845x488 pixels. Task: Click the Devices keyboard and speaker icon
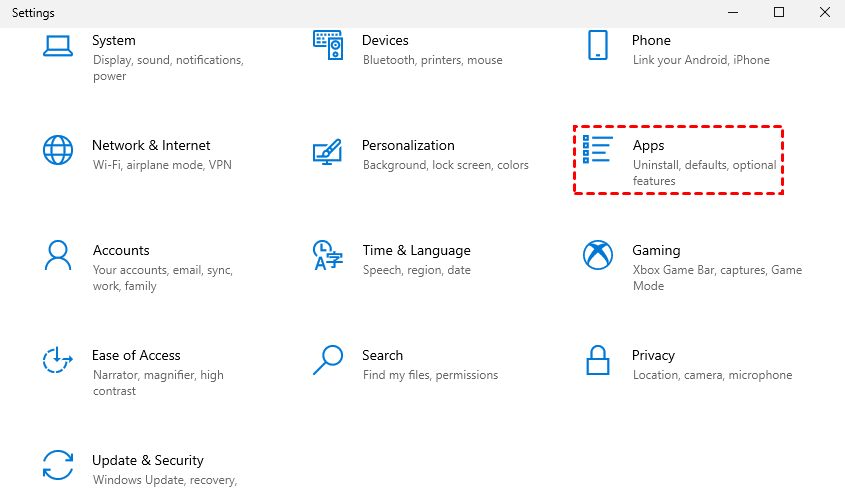pyautogui.click(x=328, y=46)
